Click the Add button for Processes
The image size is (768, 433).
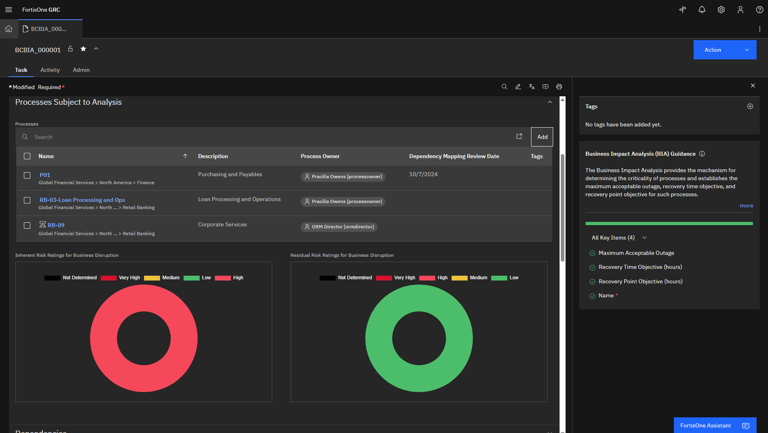point(542,137)
